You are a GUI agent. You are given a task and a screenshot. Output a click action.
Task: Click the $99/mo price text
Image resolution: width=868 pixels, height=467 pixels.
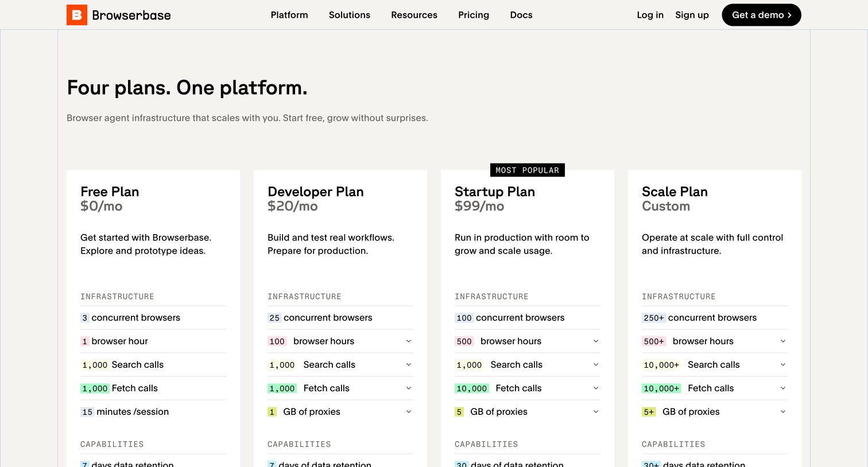click(479, 206)
